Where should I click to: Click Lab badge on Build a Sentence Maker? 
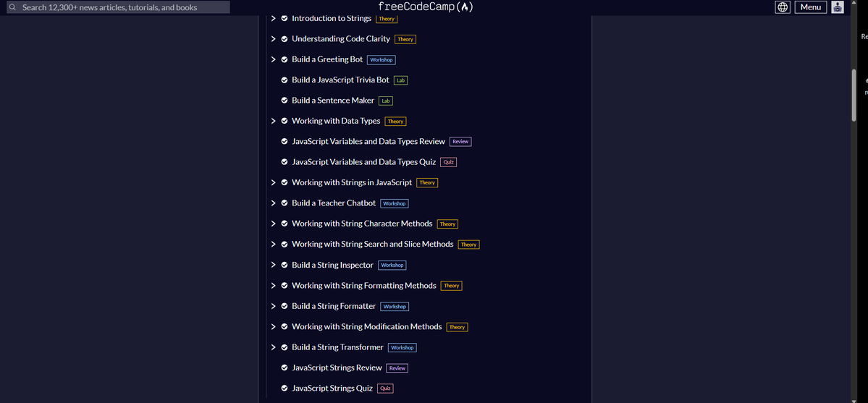pos(386,101)
